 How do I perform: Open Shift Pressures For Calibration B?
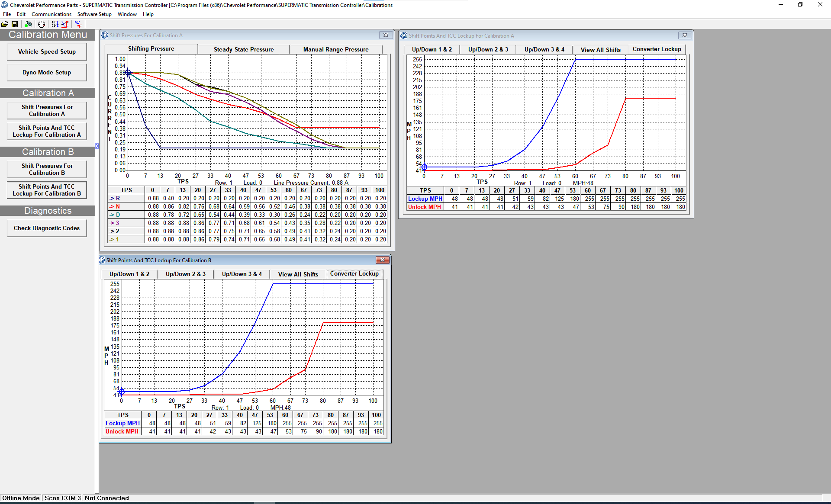pyautogui.click(x=47, y=169)
